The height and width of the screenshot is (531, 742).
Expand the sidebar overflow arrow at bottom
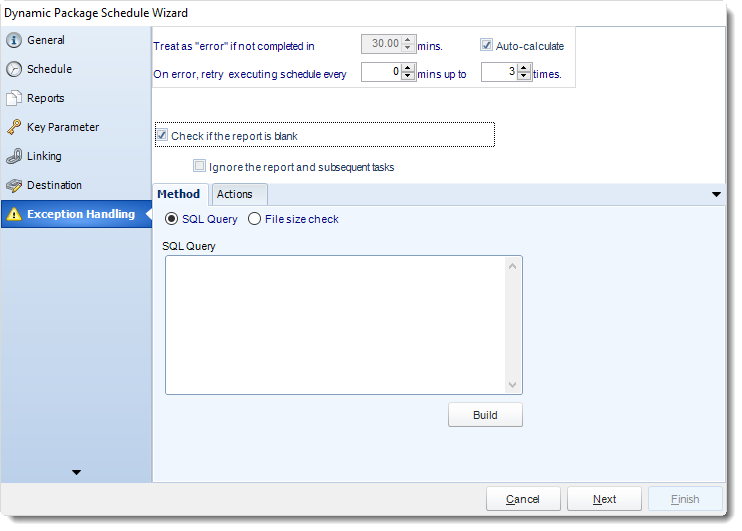76,472
